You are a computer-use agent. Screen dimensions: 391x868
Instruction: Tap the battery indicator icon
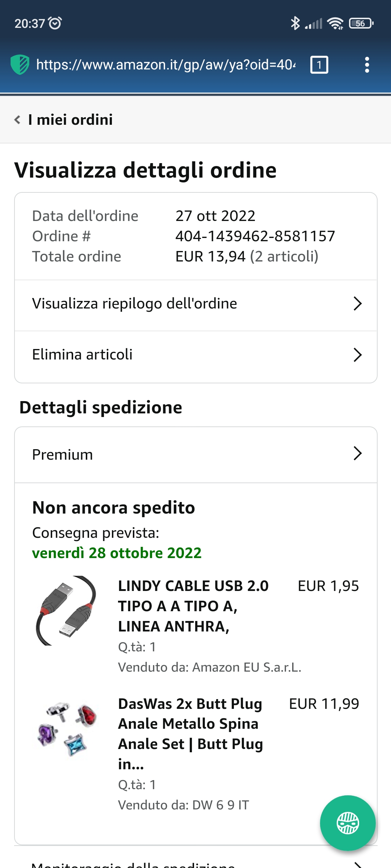click(361, 24)
